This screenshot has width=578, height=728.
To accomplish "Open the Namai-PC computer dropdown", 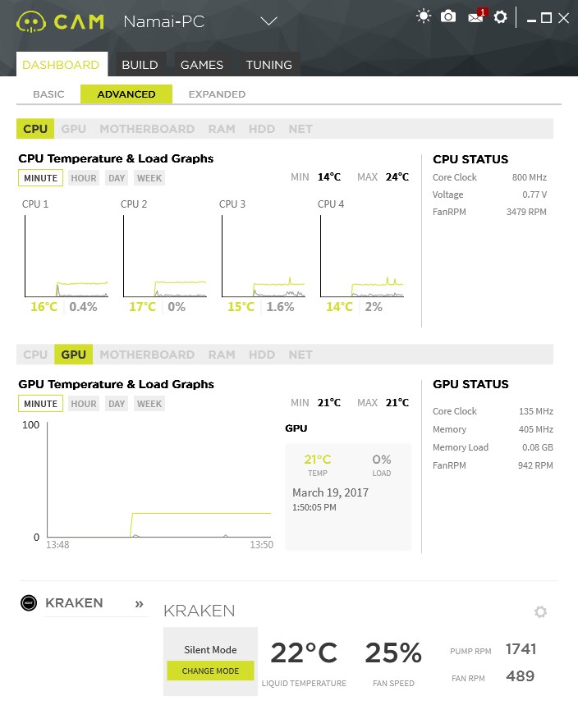I will (268, 21).
